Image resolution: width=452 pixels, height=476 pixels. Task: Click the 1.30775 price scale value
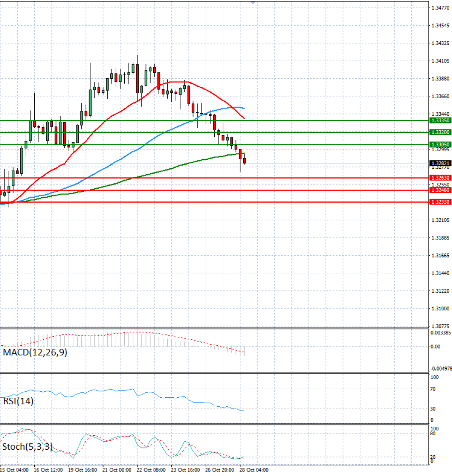coord(440,326)
